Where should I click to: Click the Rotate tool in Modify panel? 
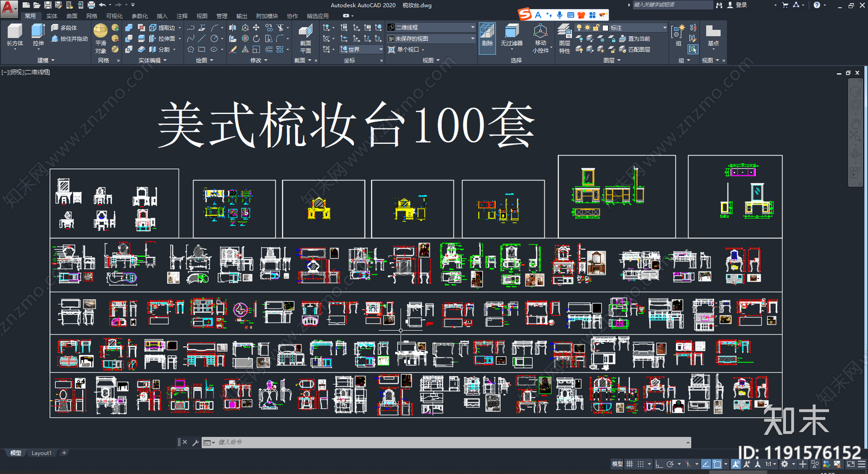(x=256, y=39)
